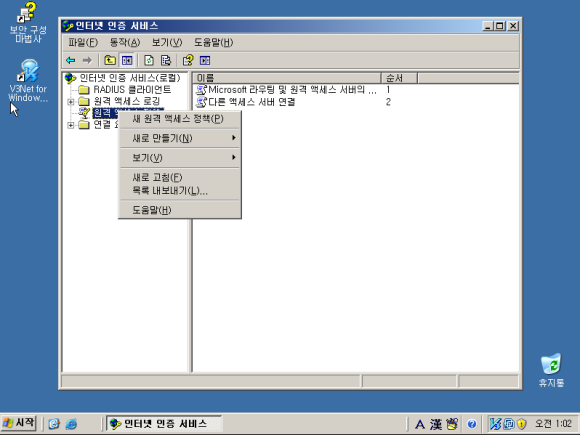Click the Export List toolbar icon

tap(166, 60)
